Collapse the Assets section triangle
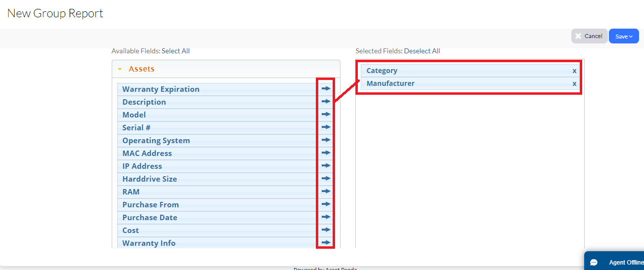 coord(120,69)
